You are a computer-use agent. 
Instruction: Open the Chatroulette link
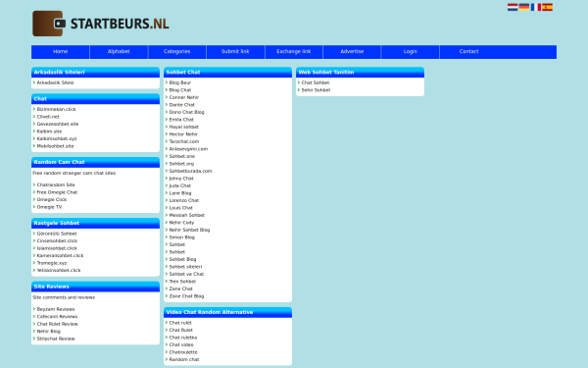[x=183, y=352]
